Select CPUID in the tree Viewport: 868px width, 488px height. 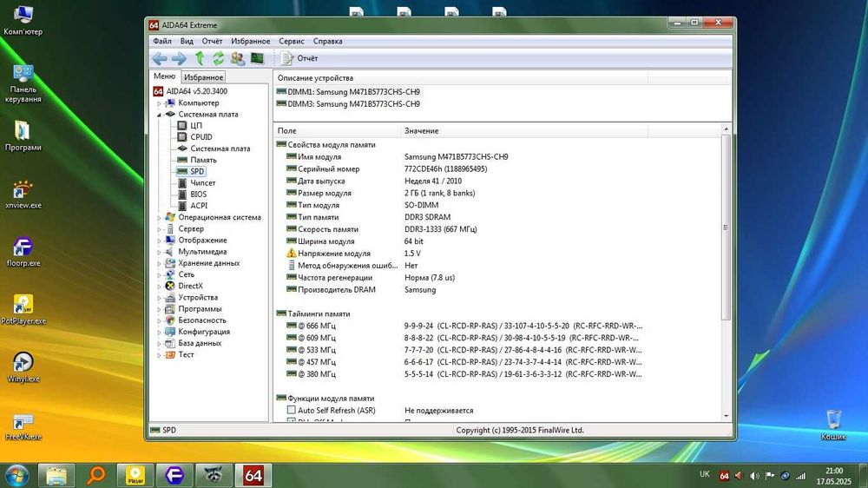pos(201,137)
